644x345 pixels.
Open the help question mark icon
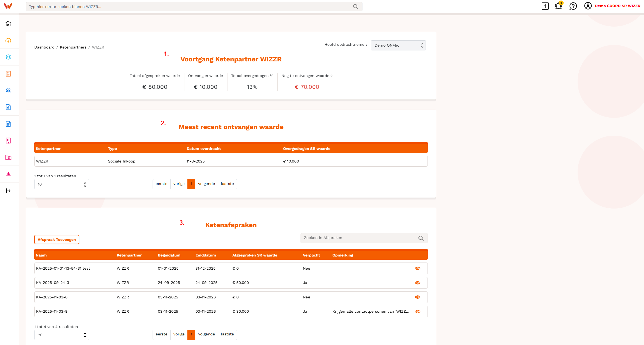(x=573, y=6)
